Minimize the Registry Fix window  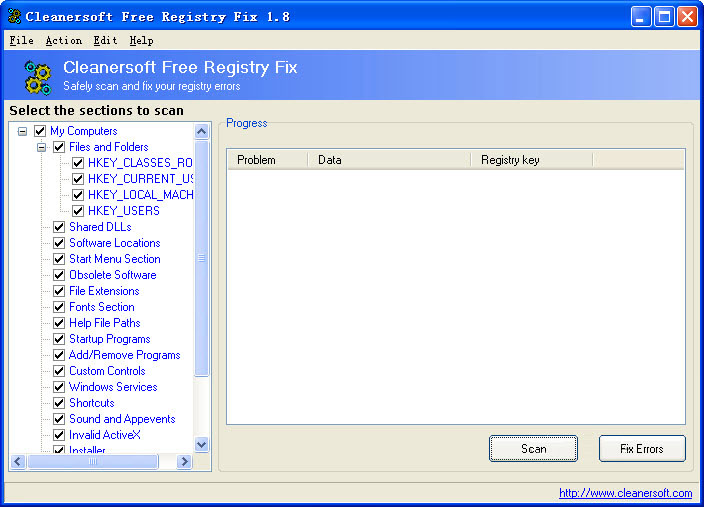tap(641, 16)
